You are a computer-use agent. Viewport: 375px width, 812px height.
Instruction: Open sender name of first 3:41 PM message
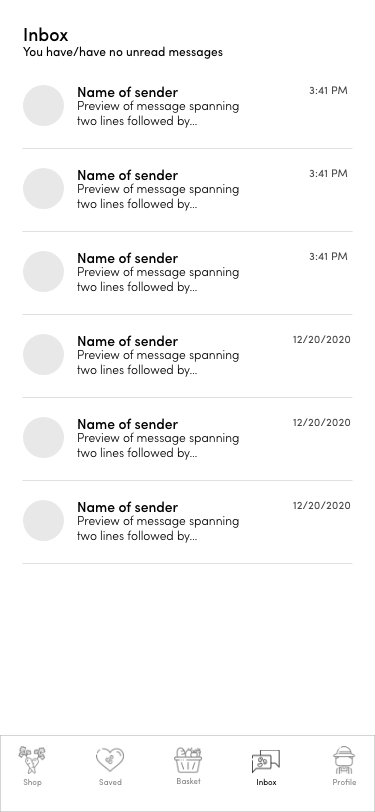point(127,92)
